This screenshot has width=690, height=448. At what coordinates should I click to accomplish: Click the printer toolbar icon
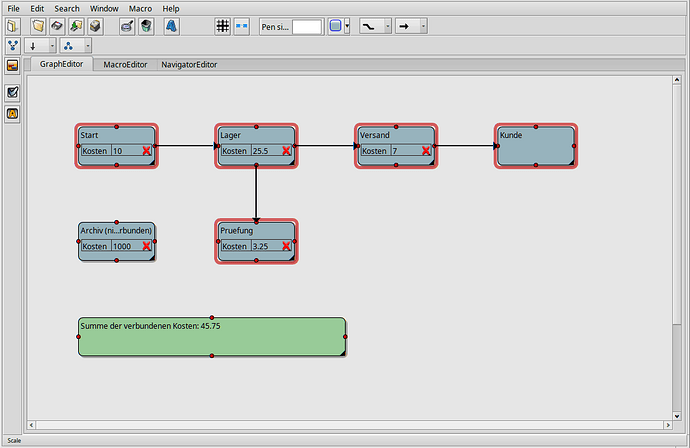click(95, 26)
